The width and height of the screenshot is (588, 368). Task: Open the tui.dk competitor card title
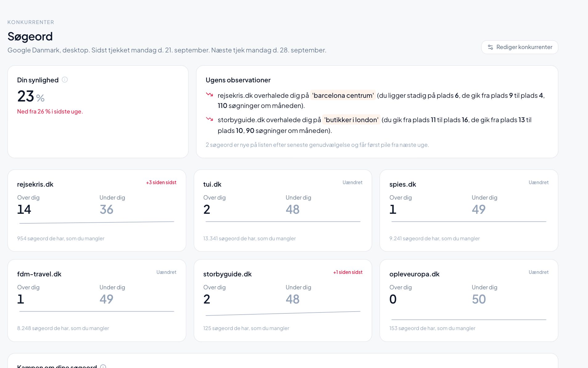pyautogui.click(x=212, y=184)
